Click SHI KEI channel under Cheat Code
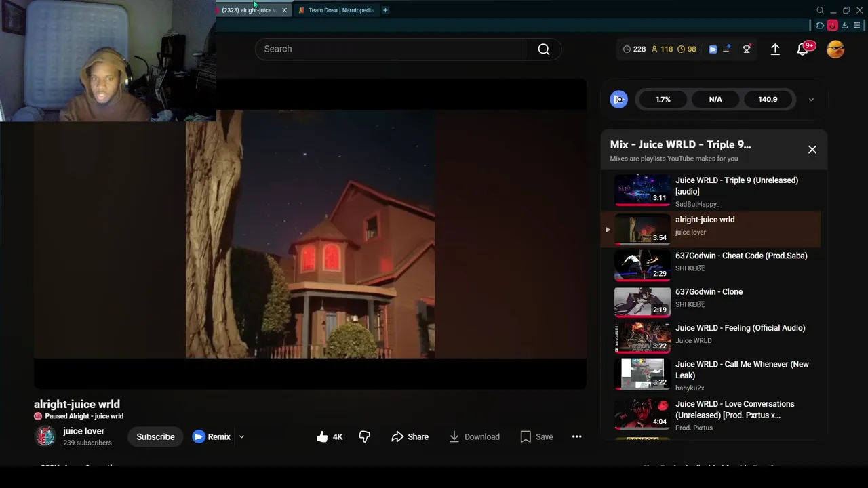This screenshot has height=488, width=868. (x=690, y=268)
